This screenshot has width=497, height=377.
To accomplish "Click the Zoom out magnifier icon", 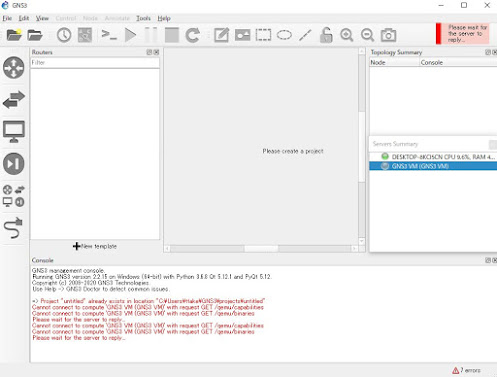I will pos(367,35).
